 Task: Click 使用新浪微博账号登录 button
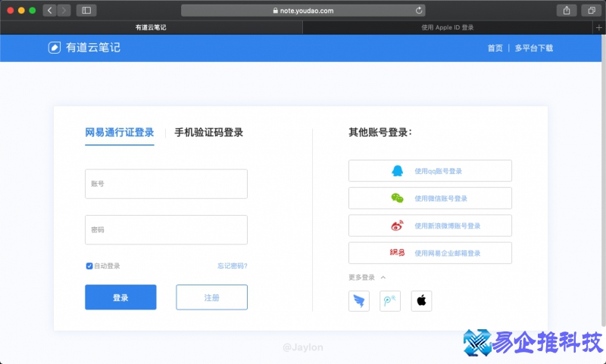tap(430, 226)
